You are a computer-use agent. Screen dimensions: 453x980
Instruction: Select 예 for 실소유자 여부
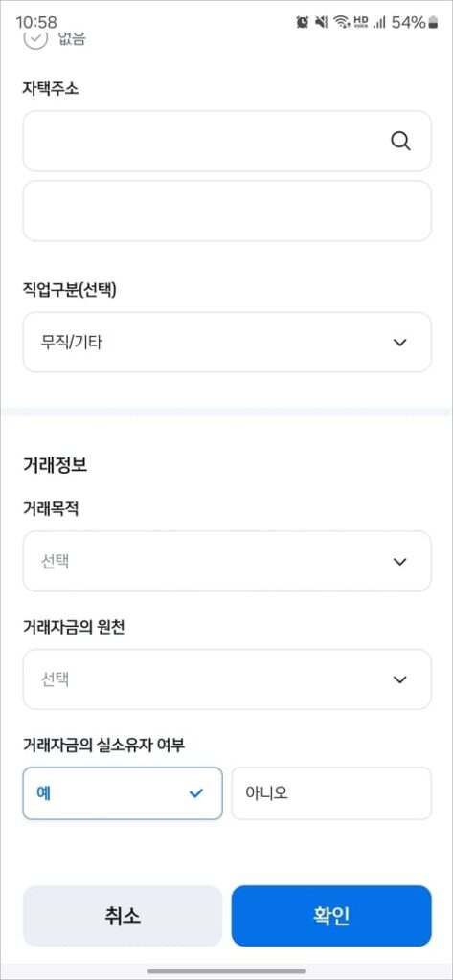[x=123, y=793]
